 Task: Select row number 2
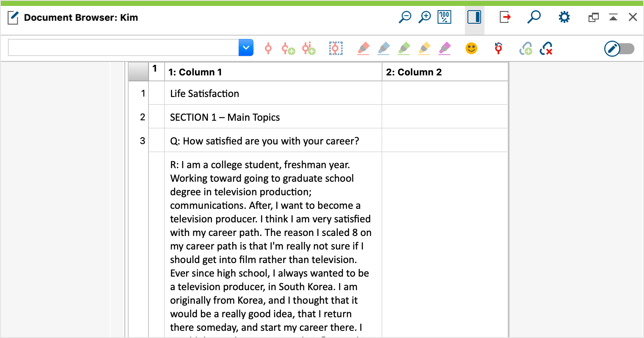[143, 117]
